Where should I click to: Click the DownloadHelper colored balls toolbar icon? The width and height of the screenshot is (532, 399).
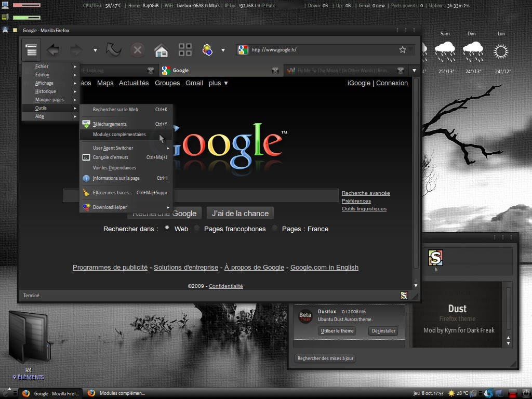click(x=207, y=50)
